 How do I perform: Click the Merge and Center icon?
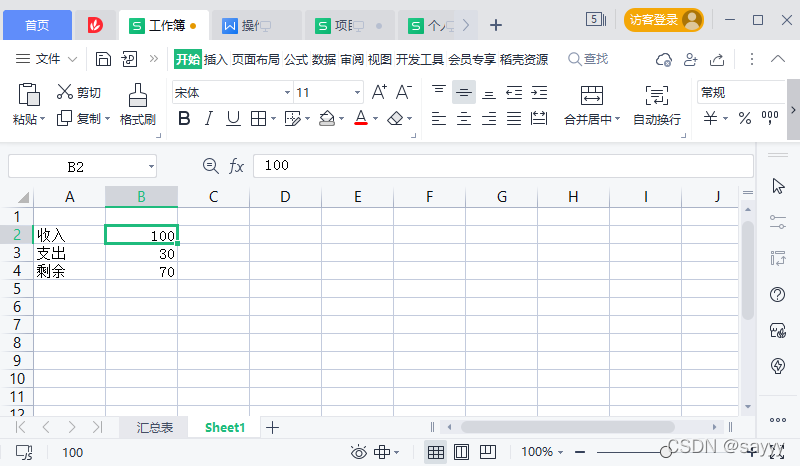[x=591, y=95]
